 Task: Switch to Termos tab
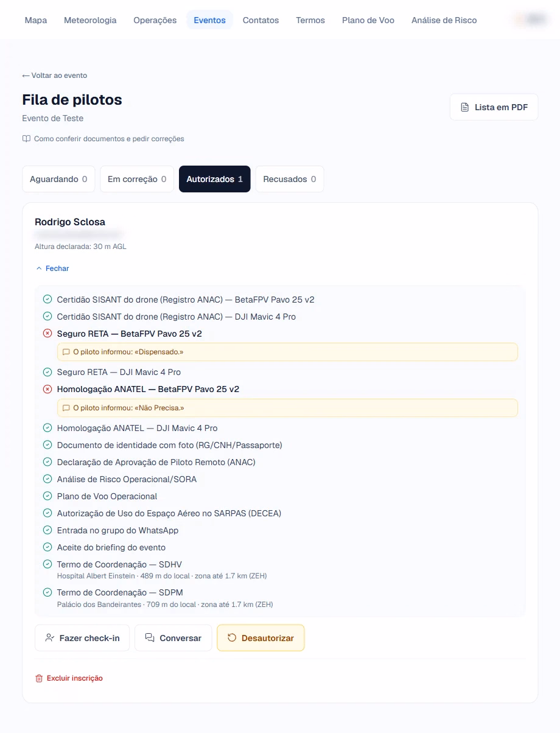pos(310,20)
